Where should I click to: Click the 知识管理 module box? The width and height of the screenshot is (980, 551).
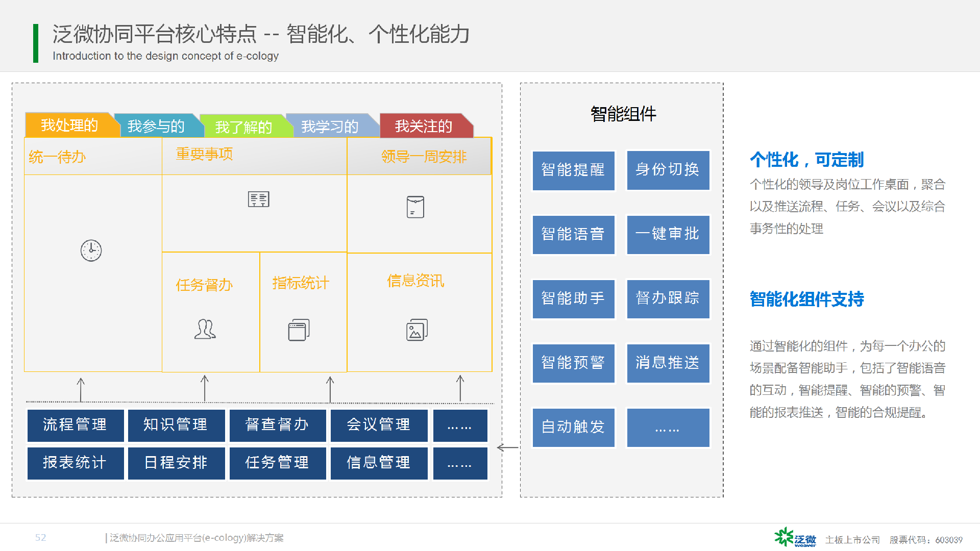(x=176, y=425)
